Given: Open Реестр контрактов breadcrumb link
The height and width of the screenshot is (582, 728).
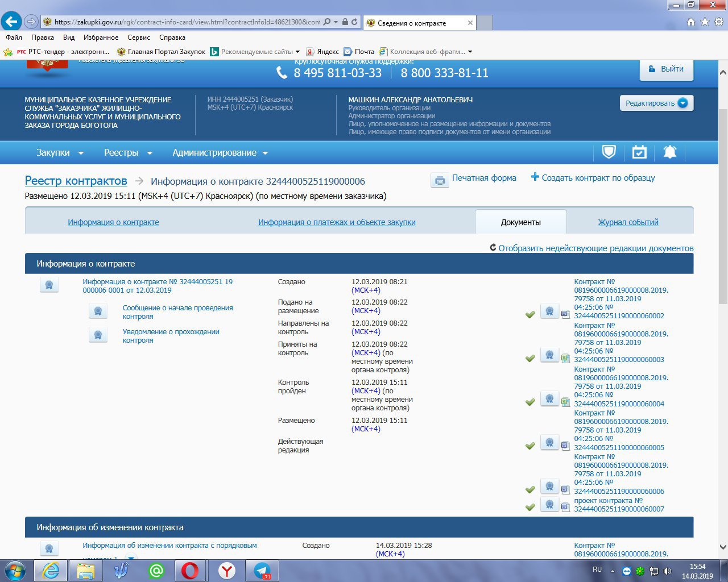Looking at the screenshot, I should coord(76,181).
